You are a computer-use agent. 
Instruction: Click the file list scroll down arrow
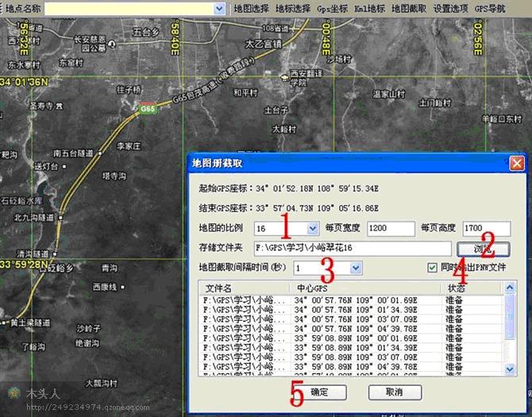coord(511,369)
